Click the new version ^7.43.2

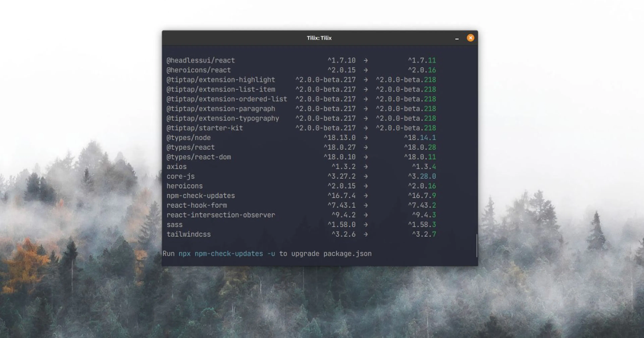[422, 205]
